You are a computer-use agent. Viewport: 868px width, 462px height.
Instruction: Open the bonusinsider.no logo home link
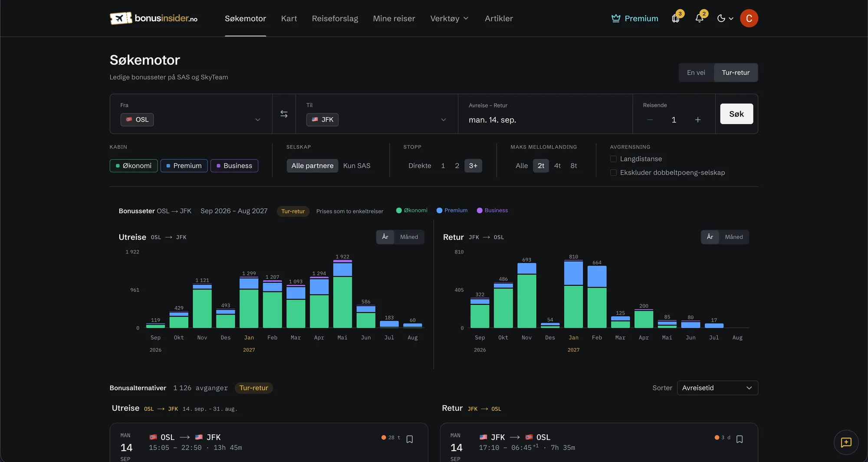(x=154, y=18)
